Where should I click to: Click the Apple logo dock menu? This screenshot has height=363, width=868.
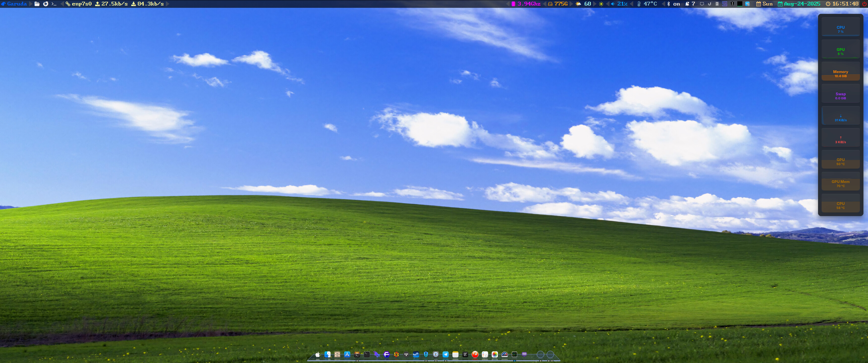[317, 354]
